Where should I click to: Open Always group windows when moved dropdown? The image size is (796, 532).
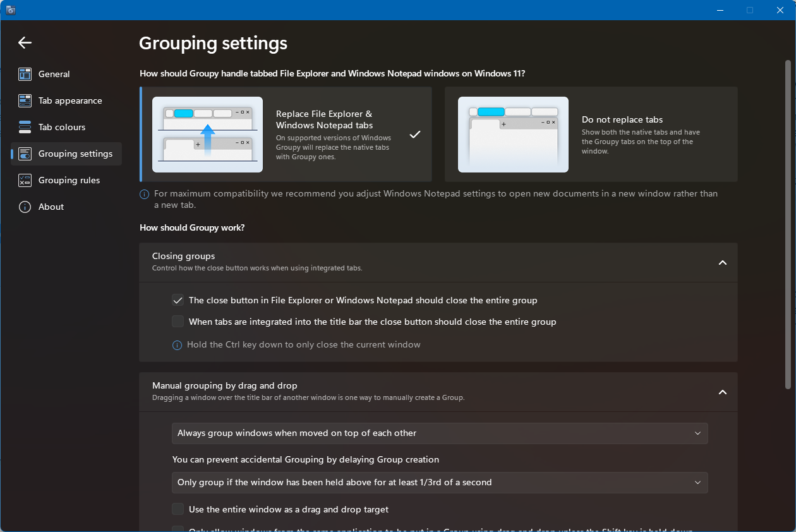pyautogui.click(x=440, y=433)
